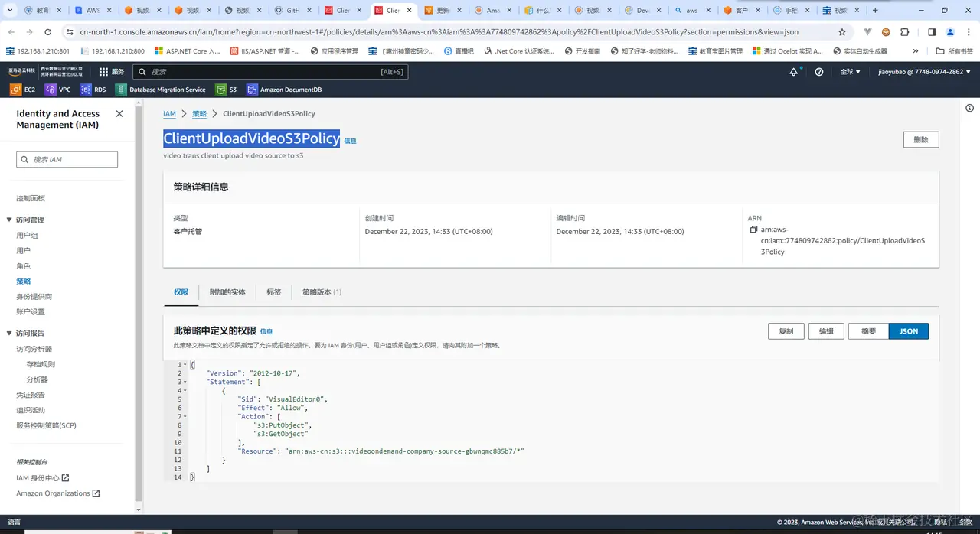Open 账户设置 in the sidebar

[31, 311]
